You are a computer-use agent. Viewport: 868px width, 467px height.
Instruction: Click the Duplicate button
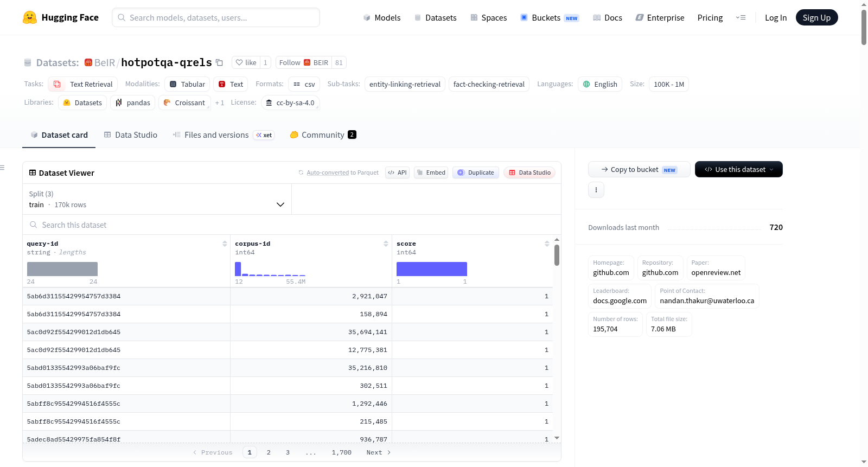tap(476, 172)
